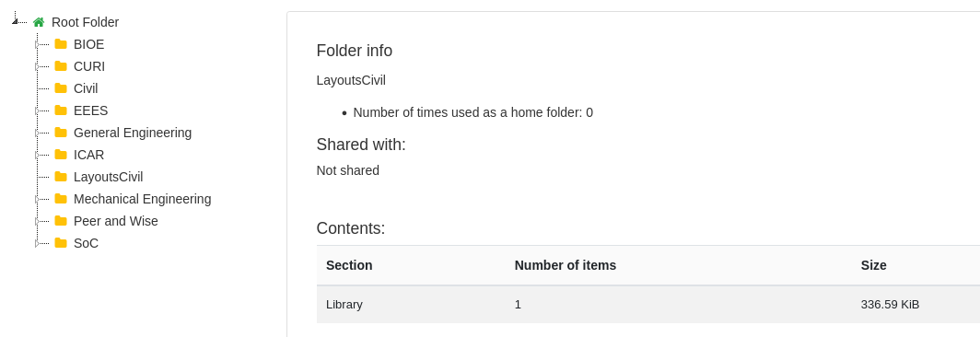Click the ICAR folder icon
This screenshot has width=980, height=337.
click(61, 155)
